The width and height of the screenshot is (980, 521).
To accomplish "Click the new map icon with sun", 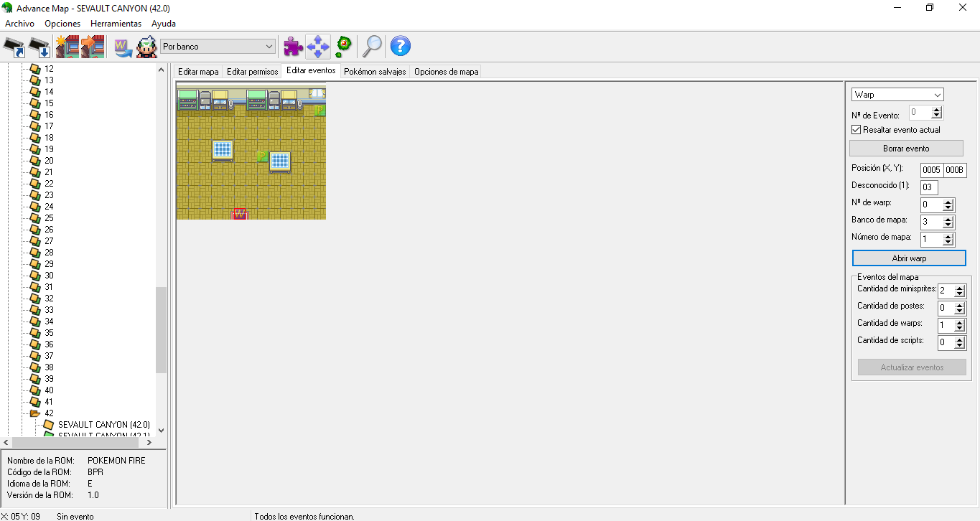I will 67,47.
